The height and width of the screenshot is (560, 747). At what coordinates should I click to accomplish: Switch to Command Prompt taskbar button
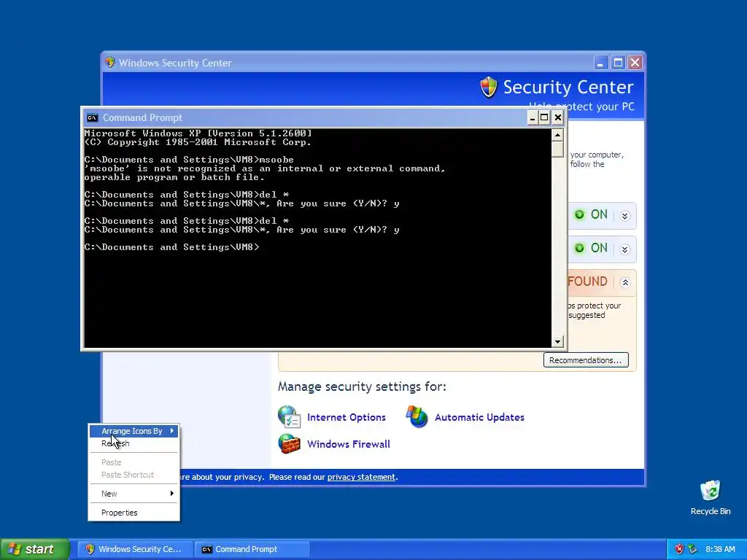pyautogui.click(x=252, y=549)
